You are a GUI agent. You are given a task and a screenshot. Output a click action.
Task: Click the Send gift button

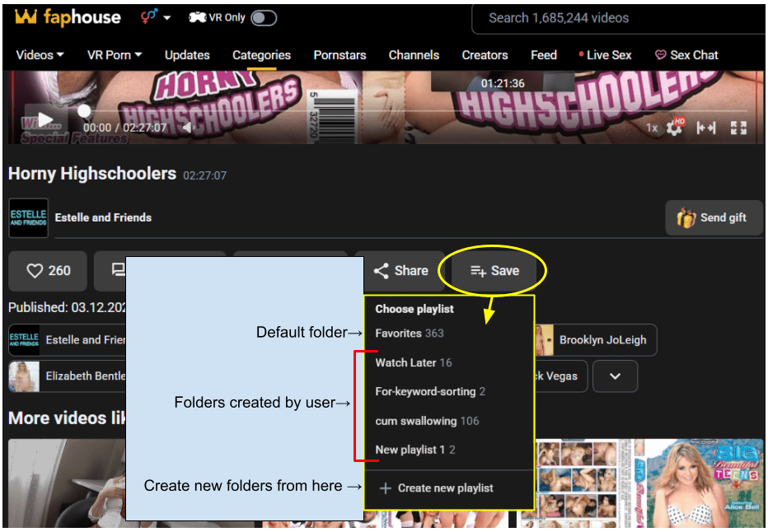pyautogui.click(x=712, y=217)
